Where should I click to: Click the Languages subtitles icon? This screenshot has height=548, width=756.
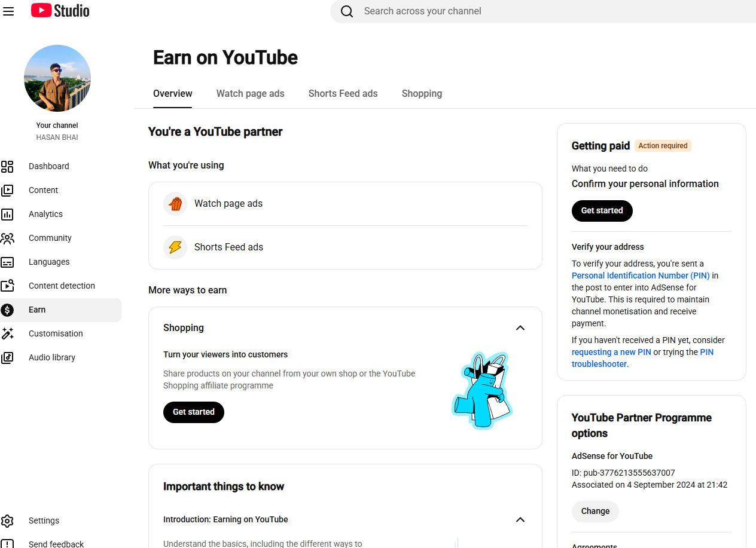(7, 262)
